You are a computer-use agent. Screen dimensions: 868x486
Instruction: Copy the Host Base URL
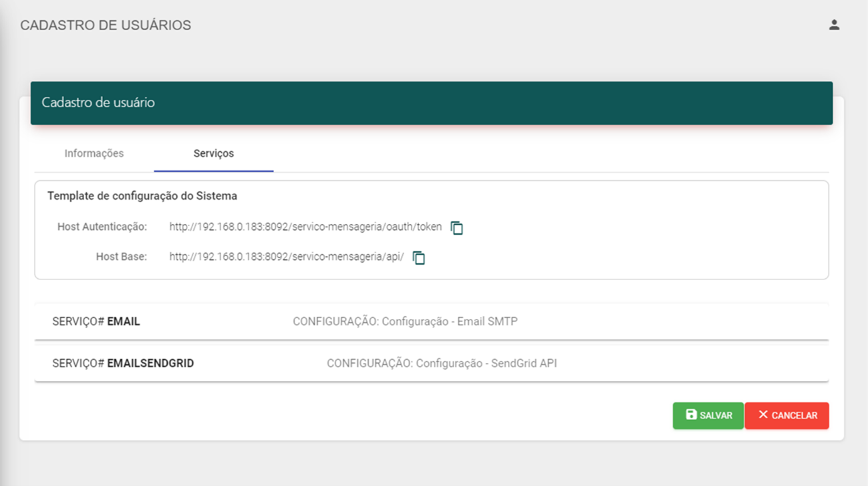click(x=419, y=257)
